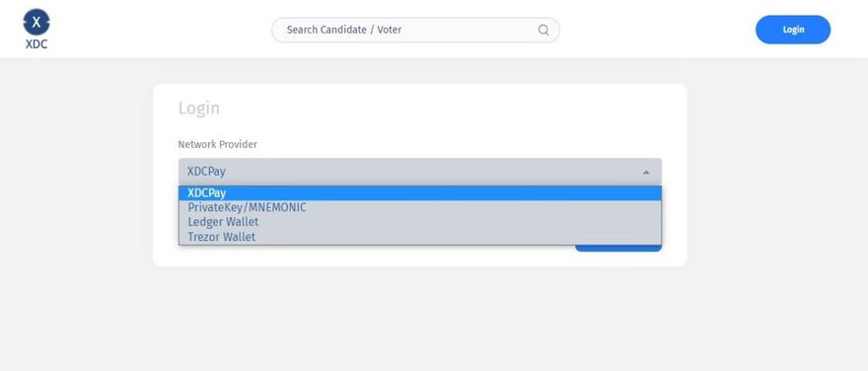The width and height of the screenshot is (868, 371).
Task: Focus the Search Candidate / Voter field
Action: click(415, 30)
